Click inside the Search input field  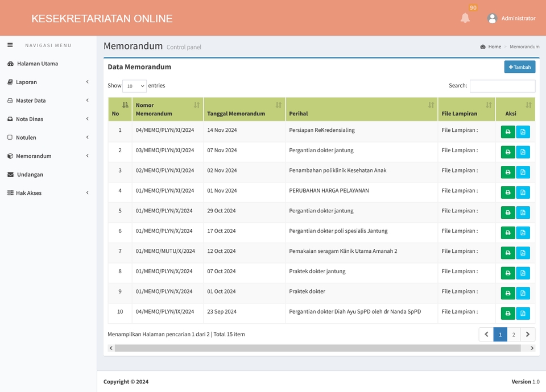(502, 85)
